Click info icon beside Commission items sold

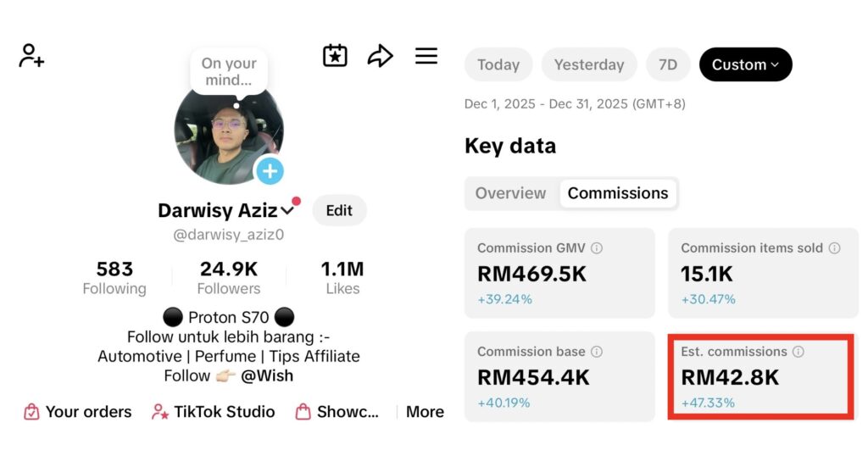click(834, 248)
